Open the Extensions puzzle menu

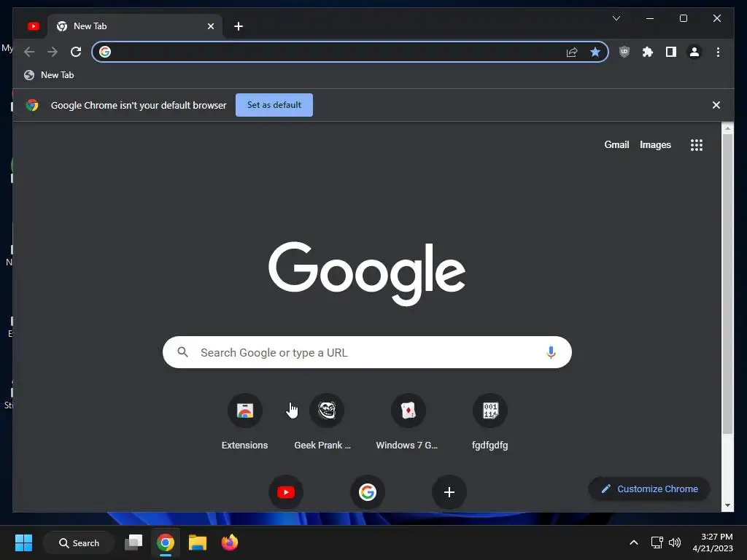(x=648, y=52)
